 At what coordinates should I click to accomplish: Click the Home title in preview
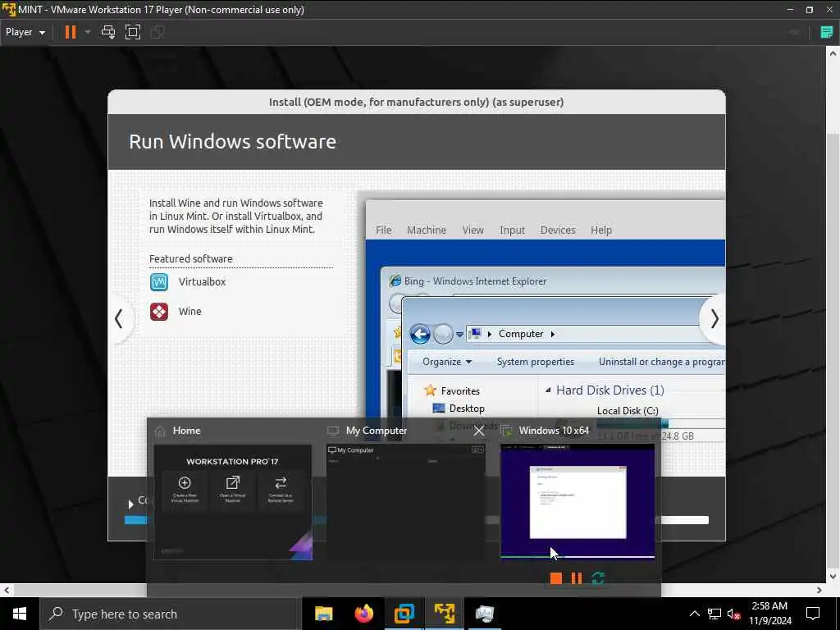[186, 431]
